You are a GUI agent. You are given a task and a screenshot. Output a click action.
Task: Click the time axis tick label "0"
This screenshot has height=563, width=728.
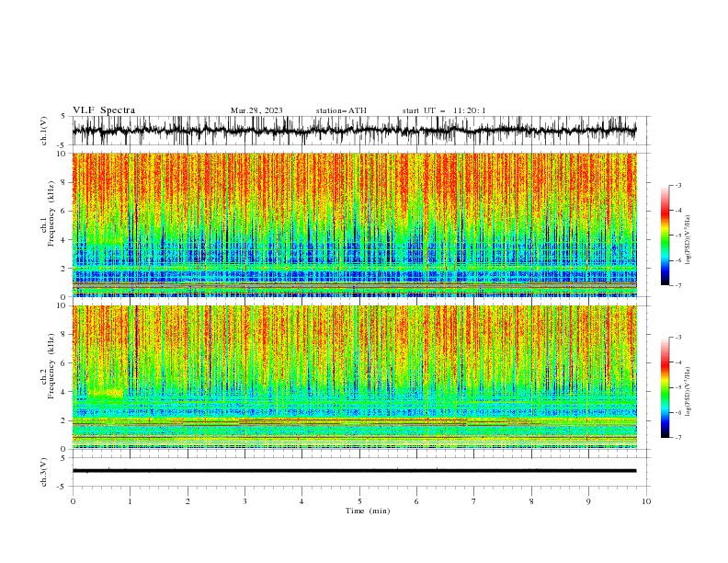coord(73,501)
